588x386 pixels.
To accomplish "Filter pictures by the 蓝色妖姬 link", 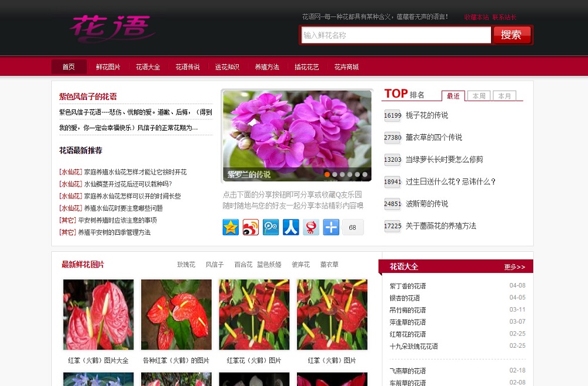I will (x=269, y=264).
